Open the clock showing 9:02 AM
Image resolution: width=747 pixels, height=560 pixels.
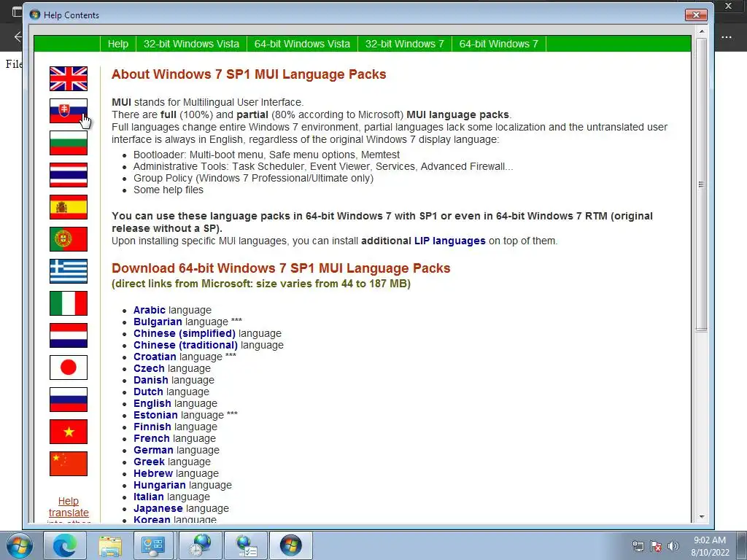coord(710,545)
